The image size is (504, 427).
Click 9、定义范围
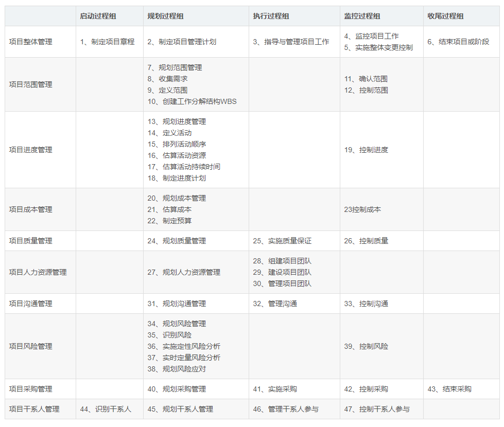(x=167, y=90)
